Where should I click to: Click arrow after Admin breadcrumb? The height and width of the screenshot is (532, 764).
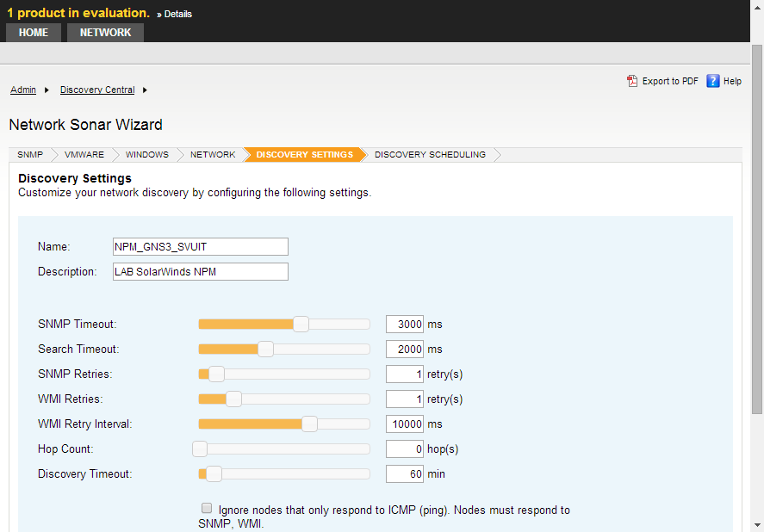pos(47,90)
